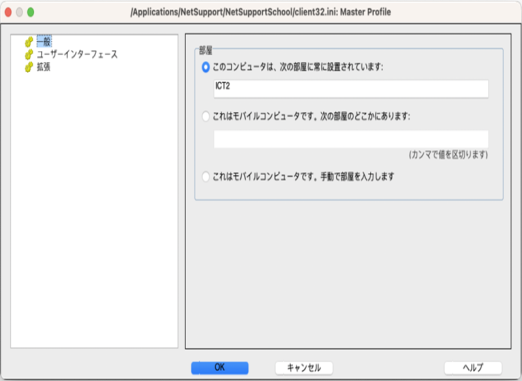Open help with the ヘルプ button

coord(473,368)
